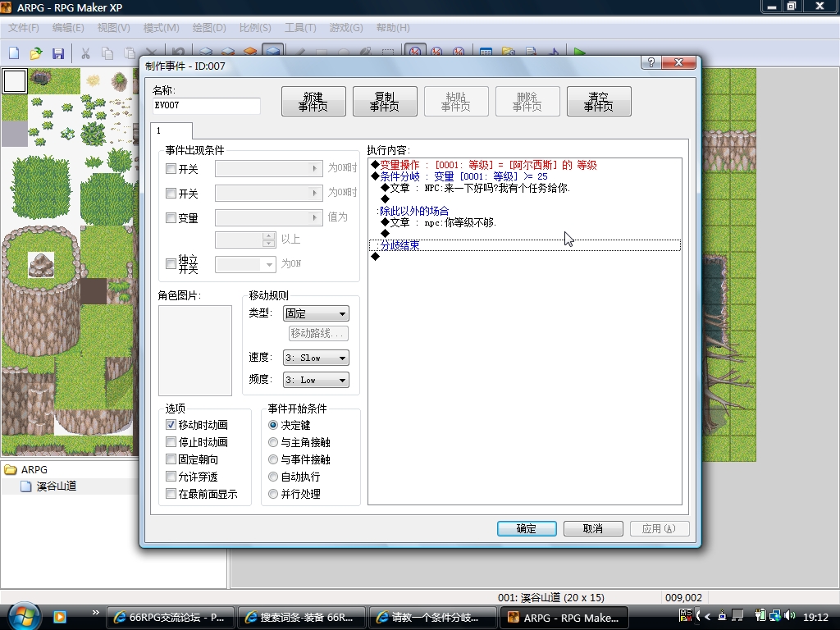
Task: Click the green playtest arrow in toolbar
Action: [579, 52]
